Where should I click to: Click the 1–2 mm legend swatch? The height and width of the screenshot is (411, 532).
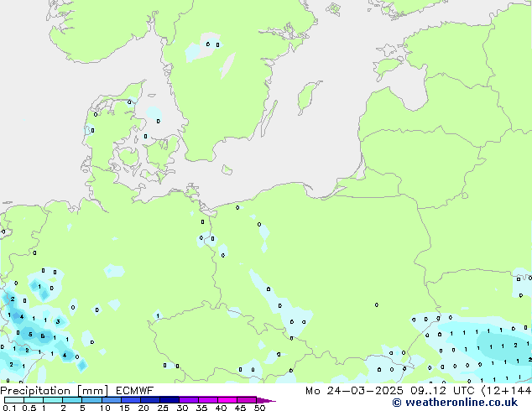coord(53,400)
